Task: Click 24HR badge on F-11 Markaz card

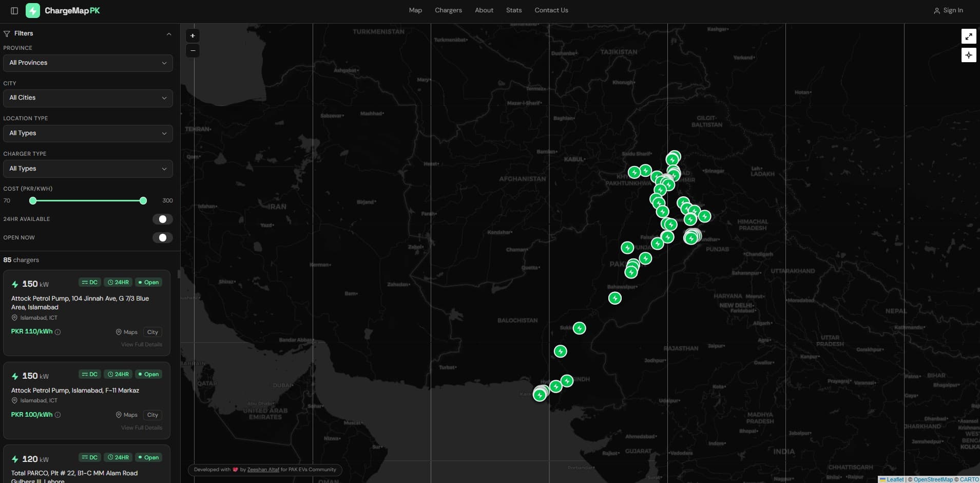Action: click(x=118, y=374)
